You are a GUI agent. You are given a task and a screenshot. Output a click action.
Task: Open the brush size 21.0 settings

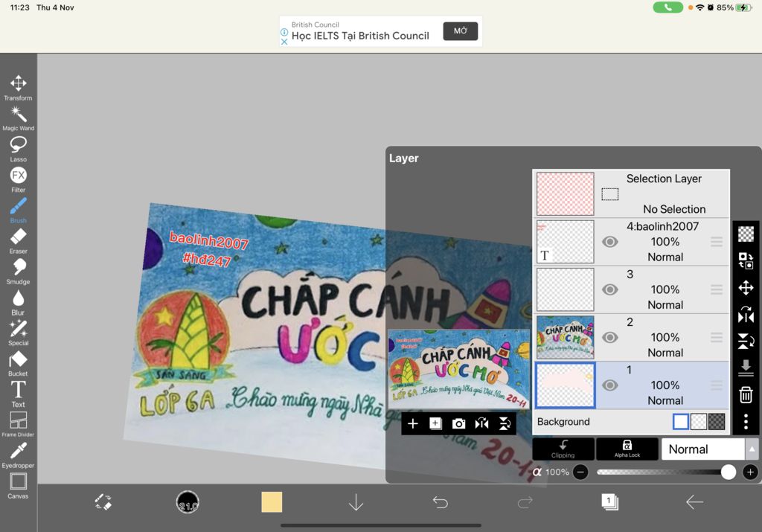(x=188, y=502)
